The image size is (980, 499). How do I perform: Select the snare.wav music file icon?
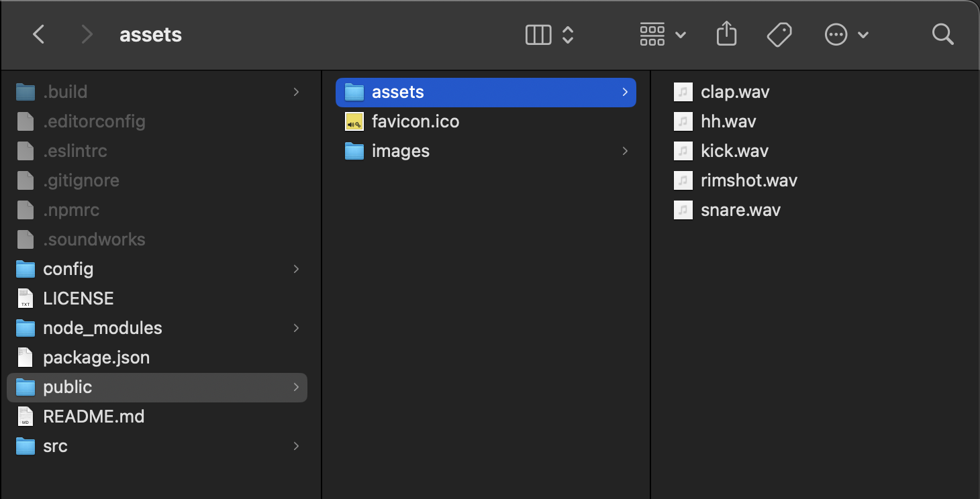(x=683, y=210)
